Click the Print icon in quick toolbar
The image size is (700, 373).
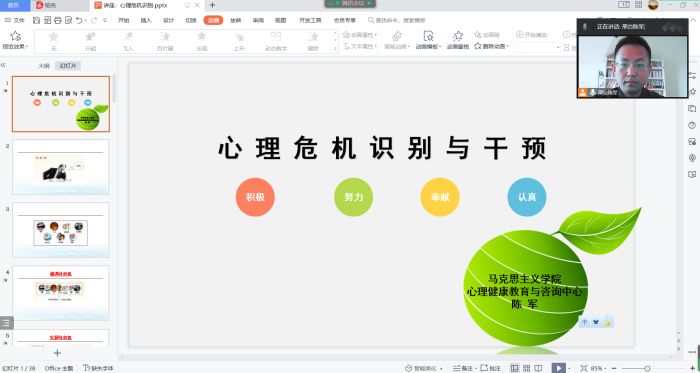coord(58,20)
